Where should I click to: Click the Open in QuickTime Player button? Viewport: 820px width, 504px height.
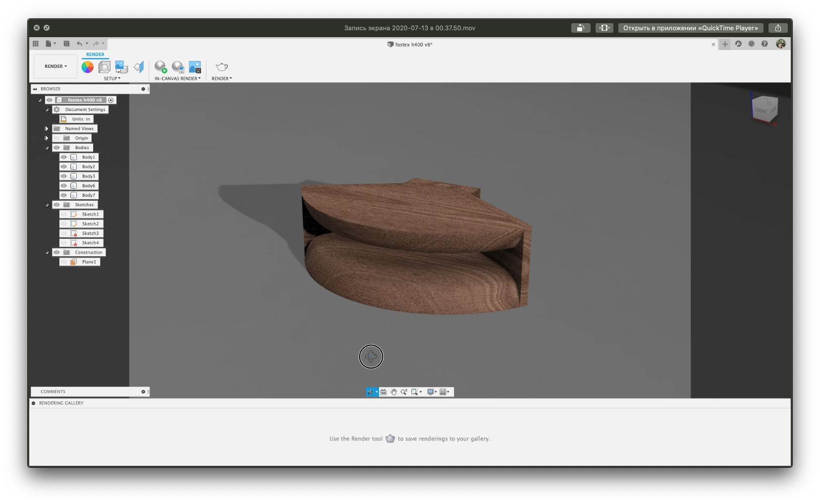690,28
